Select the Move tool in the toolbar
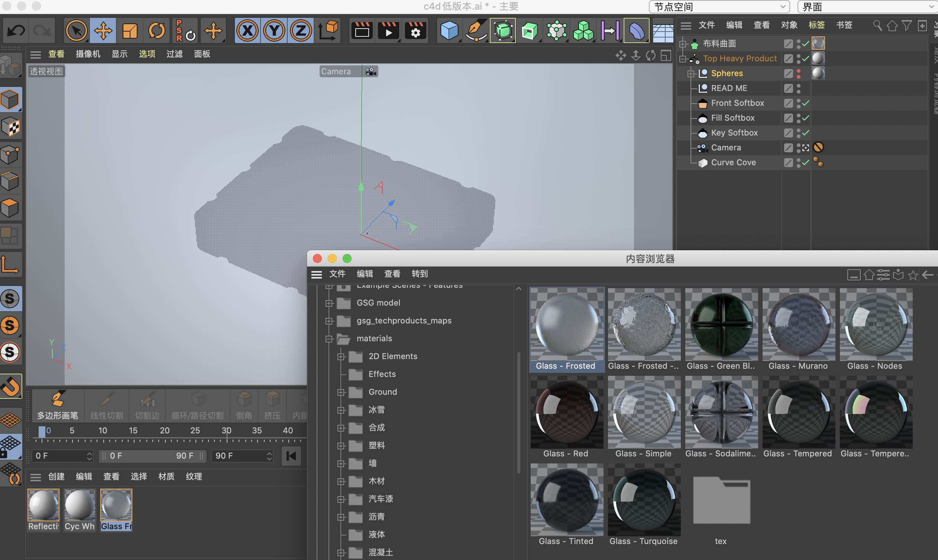Image resolution: width=938 pixels, height=560 pixels. [103, 30]
